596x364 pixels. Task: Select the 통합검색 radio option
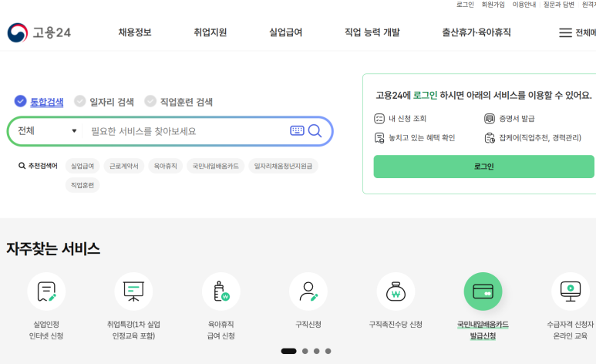click(x=20, y=101)
